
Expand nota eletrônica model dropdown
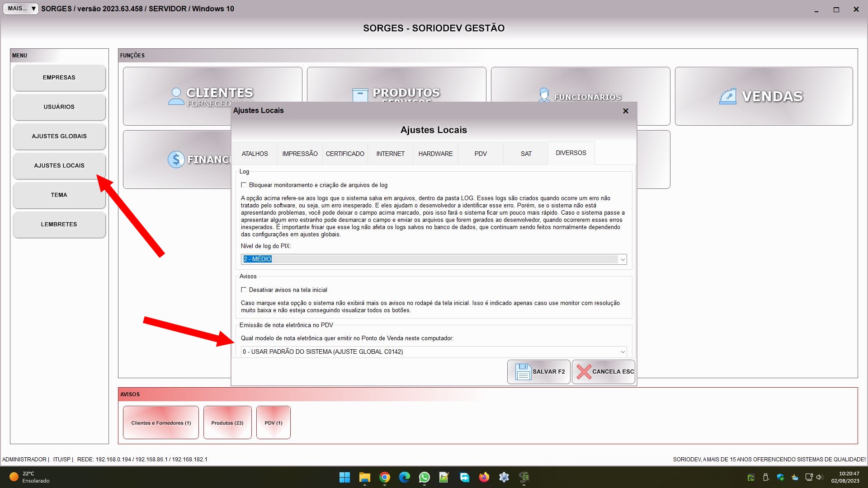pos(622,352)
